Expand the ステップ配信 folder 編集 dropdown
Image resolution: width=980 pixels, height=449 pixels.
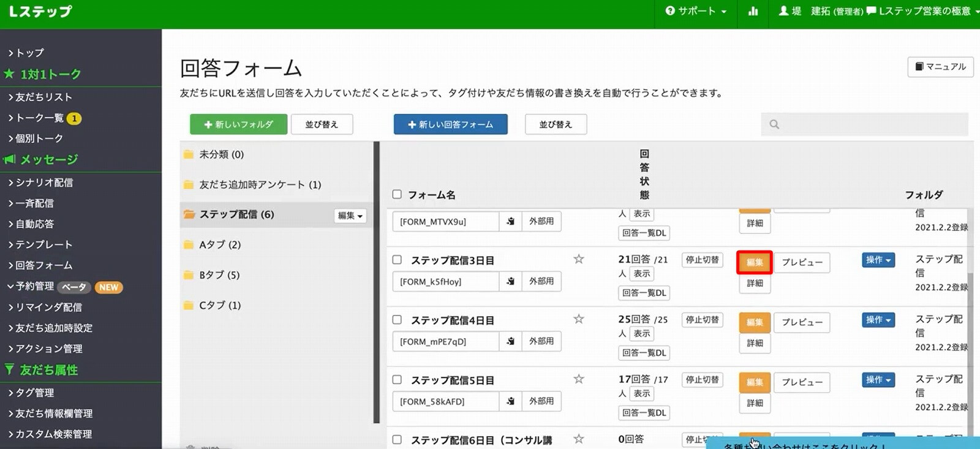(x=350, y=216)
